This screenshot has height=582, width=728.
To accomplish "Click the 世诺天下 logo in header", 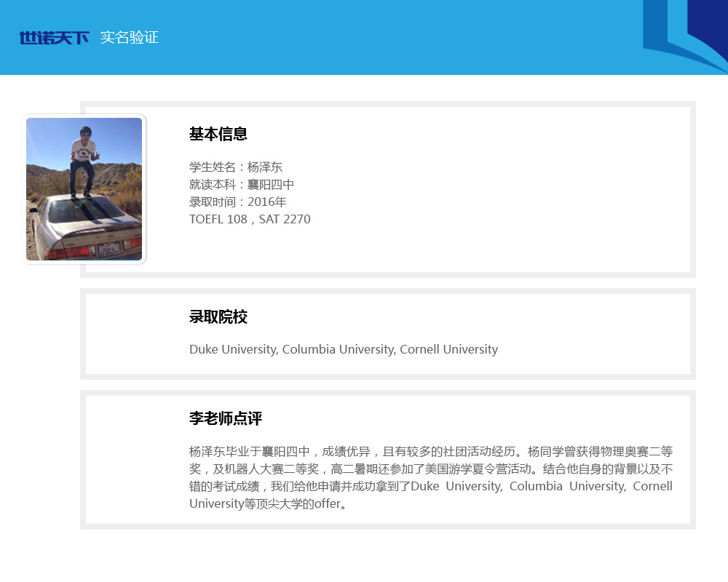I will pos(54,38).
